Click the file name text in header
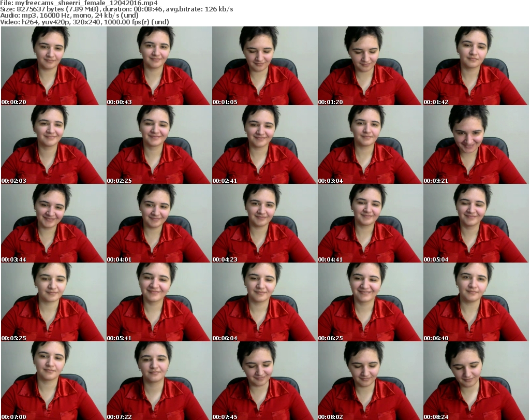The width and height of the screenshot is (530, 420). coord(79,3)
